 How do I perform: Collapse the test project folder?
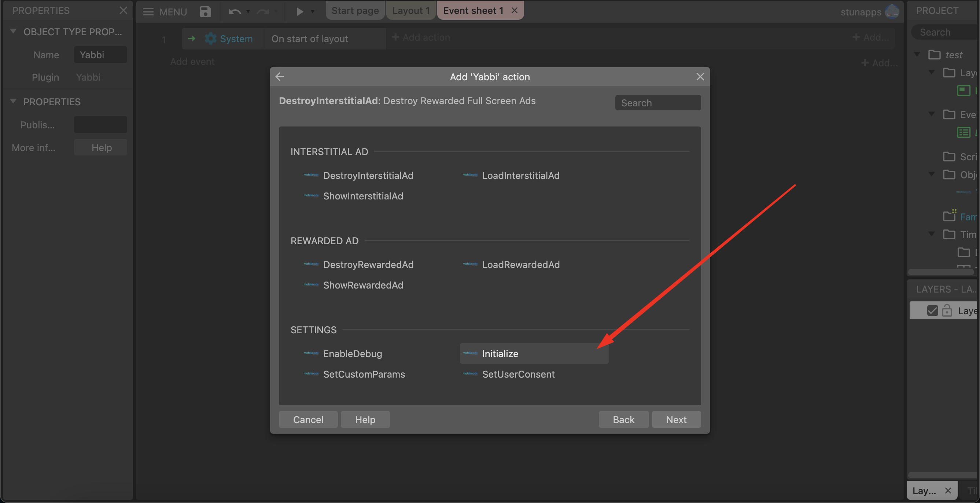tap(917, 54)
